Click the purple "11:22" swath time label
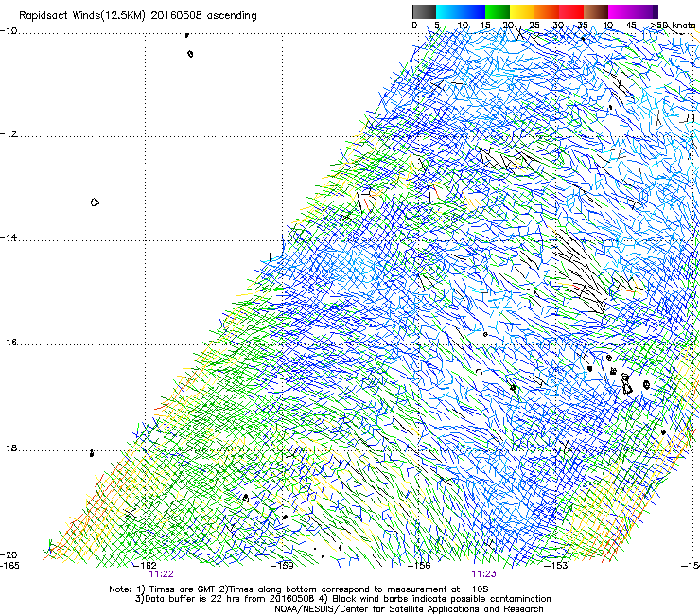700x615 pixels. click(x=161, y=574)
